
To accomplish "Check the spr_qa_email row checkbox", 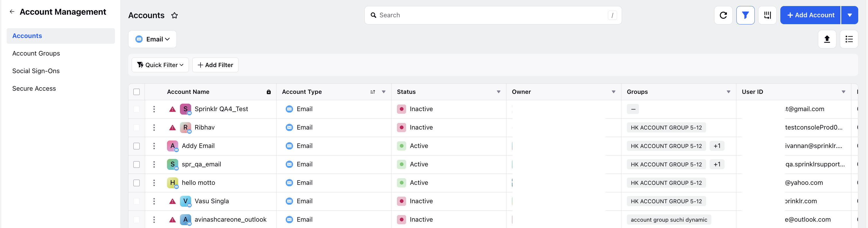I will coord(137,164).
